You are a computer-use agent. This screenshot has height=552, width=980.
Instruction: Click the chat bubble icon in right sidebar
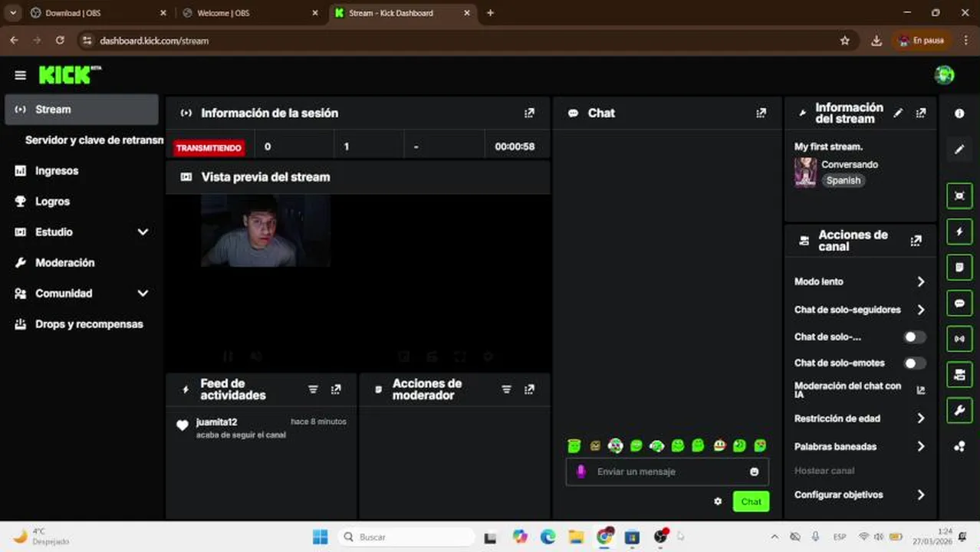959,303
